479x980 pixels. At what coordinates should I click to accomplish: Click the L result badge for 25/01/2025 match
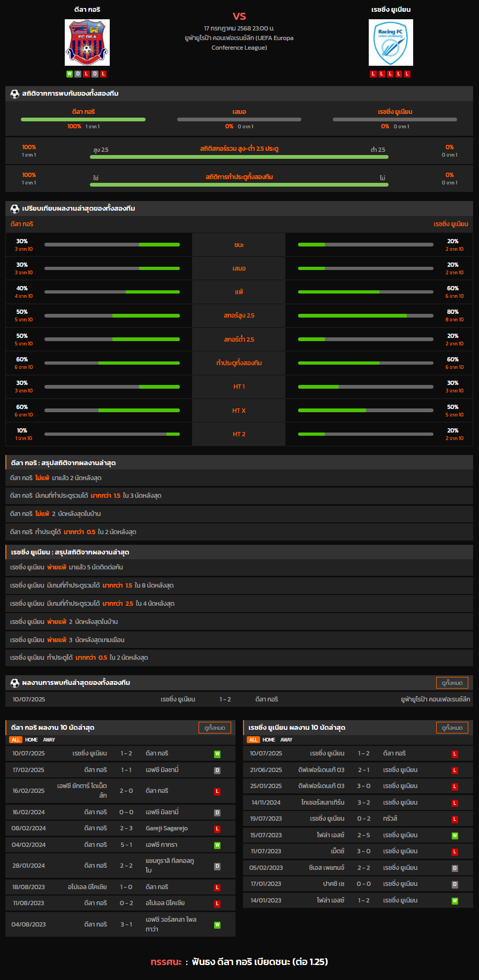pos(455,786)
